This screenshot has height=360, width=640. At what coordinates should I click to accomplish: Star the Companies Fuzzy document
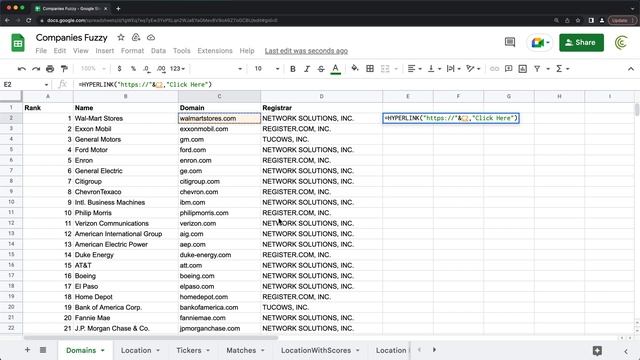[121, 37]
